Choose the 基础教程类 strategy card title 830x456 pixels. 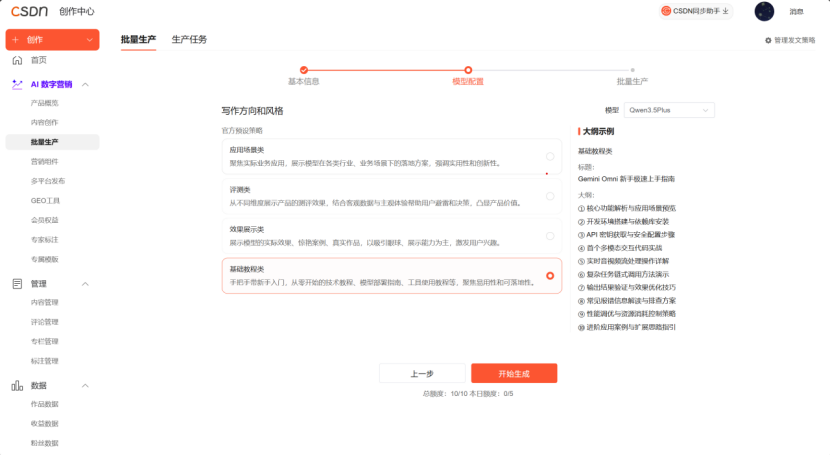[x=247, y=269]
